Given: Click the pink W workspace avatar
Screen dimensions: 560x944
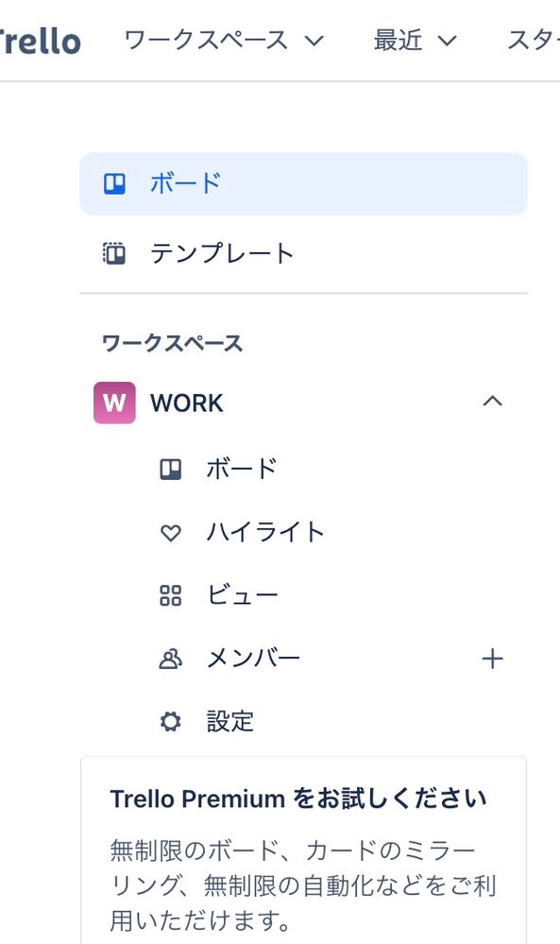Looking at the screenshot, I should coord(114,403).
